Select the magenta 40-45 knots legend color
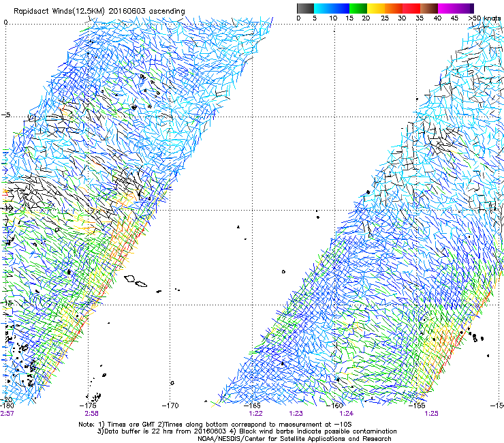Screen dimensions: 504x443 coord(447,8)
